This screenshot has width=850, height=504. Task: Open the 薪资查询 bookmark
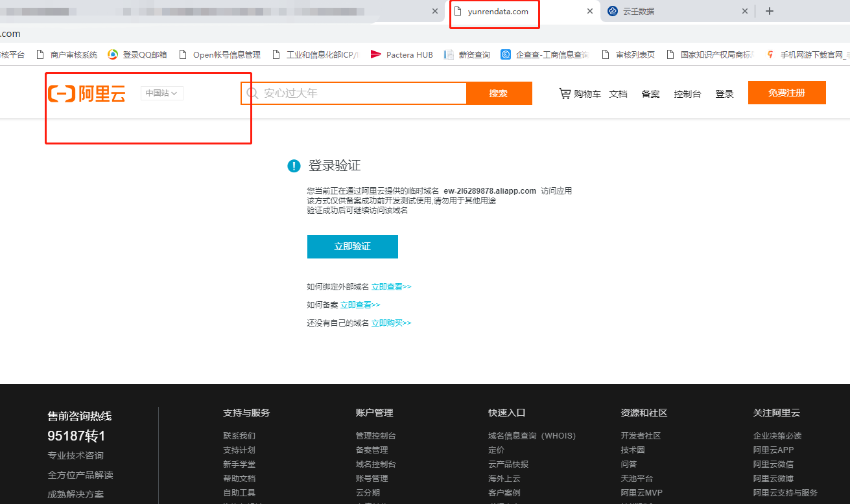467,55
